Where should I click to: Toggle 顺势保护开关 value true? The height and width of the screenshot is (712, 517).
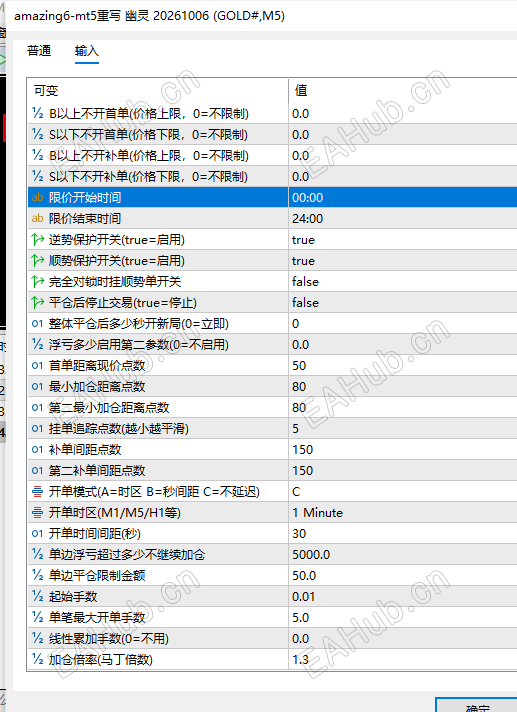coord(403,261)
